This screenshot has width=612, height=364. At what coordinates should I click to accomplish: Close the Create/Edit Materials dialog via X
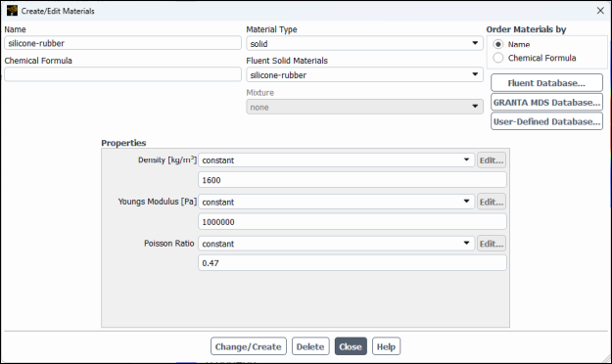click(600, 11)
